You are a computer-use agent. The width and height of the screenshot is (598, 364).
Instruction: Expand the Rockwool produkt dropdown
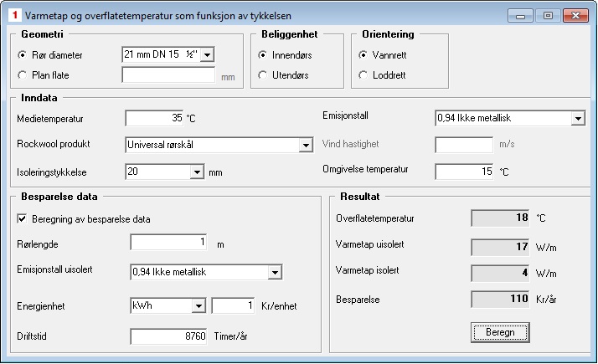[306, 145]
